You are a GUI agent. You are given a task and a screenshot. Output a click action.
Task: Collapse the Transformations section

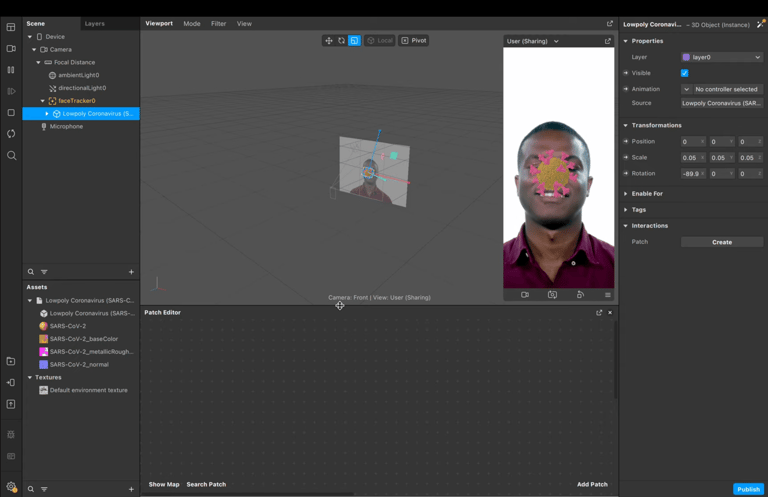625,125
